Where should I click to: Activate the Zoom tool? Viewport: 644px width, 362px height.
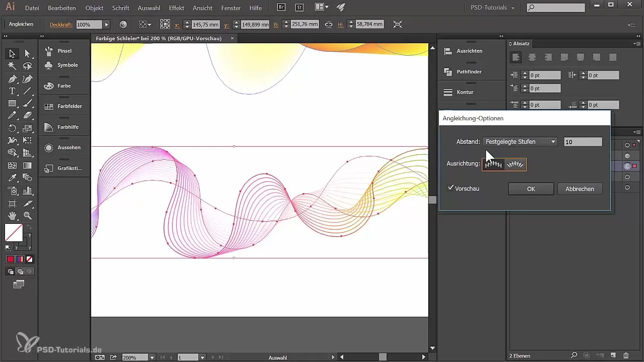[28, 216]
